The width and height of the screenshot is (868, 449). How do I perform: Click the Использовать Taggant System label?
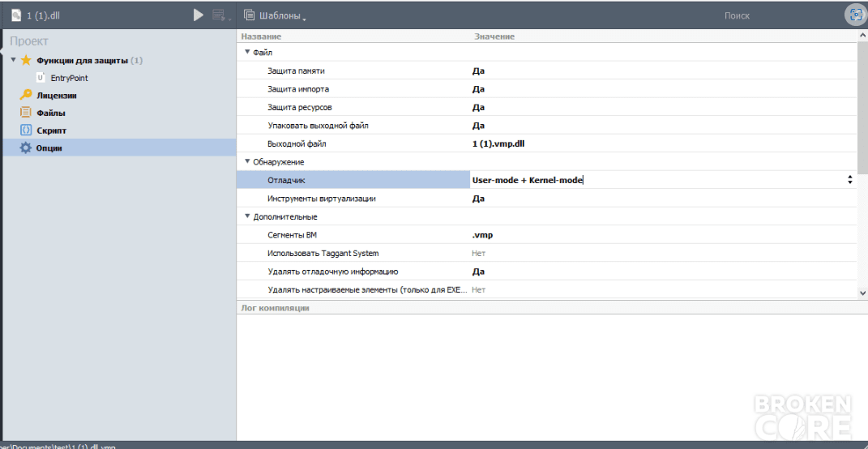click(x=323, y=253)
